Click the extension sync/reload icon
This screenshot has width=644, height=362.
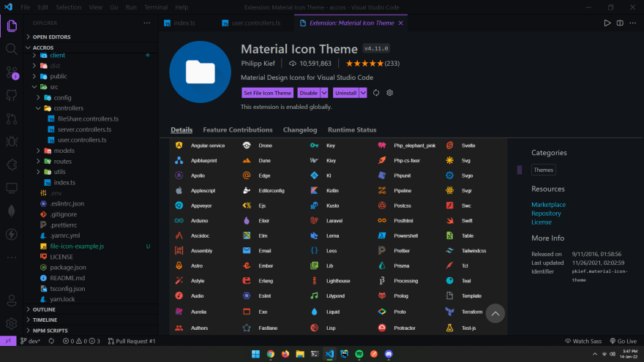coord(376,93)
